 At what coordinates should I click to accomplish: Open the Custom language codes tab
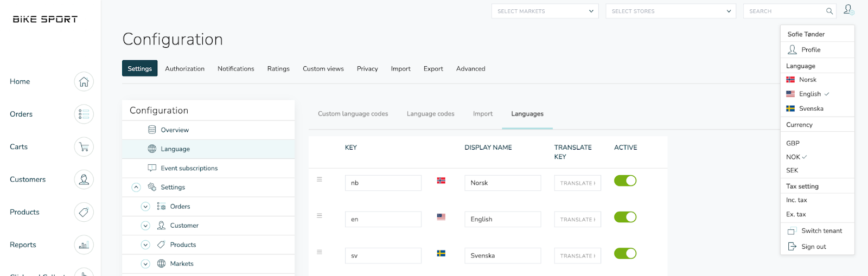[353, 114]
